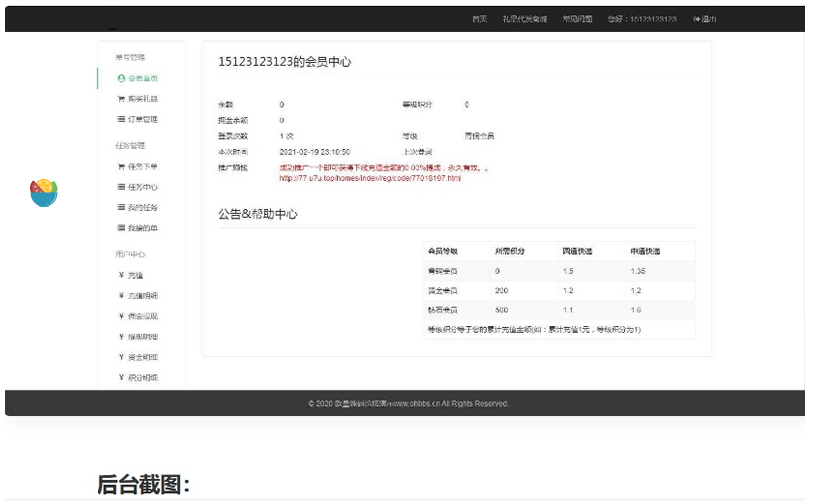Click the logout arrow icon 退出
The image size is (832, 501).
[696, 19]
